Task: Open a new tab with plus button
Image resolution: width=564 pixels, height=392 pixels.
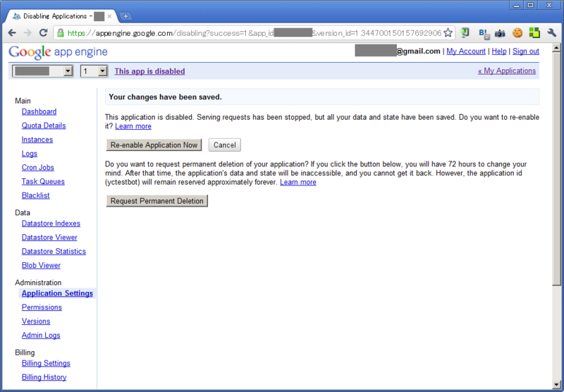Action: [x=125, y=16]
